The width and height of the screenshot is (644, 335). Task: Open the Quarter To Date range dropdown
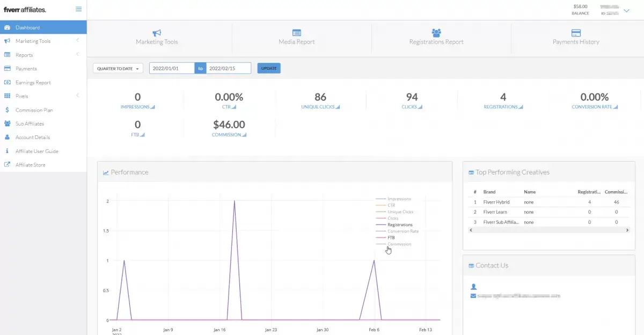point(118,69)
